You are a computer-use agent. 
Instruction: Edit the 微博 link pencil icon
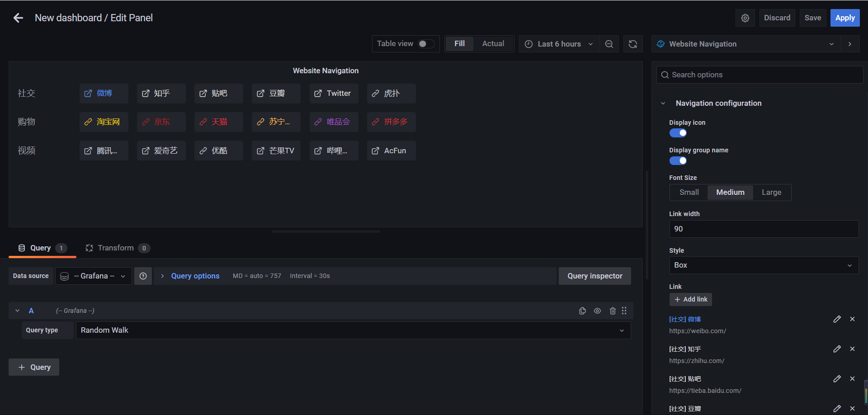pos(837,319)
